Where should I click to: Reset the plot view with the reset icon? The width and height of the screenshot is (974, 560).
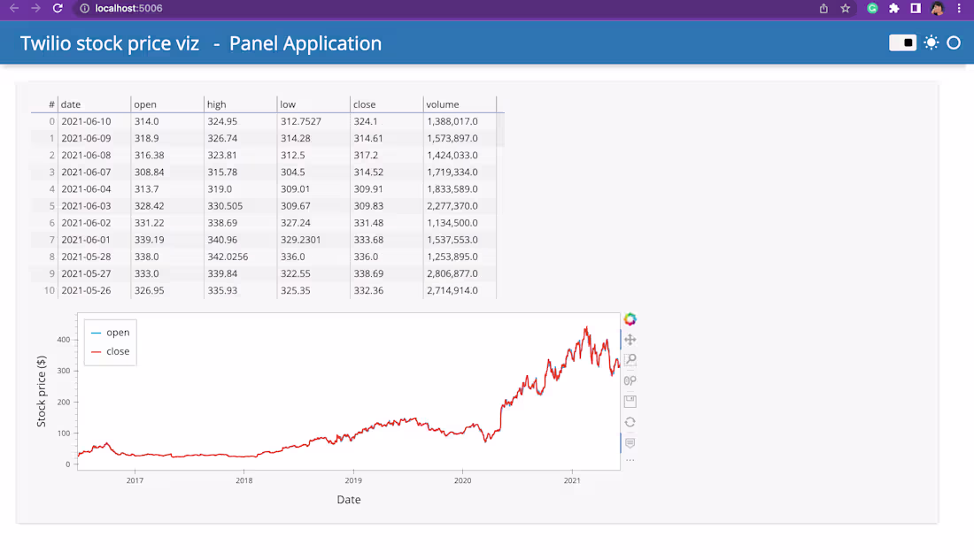[x=630, y=422]
